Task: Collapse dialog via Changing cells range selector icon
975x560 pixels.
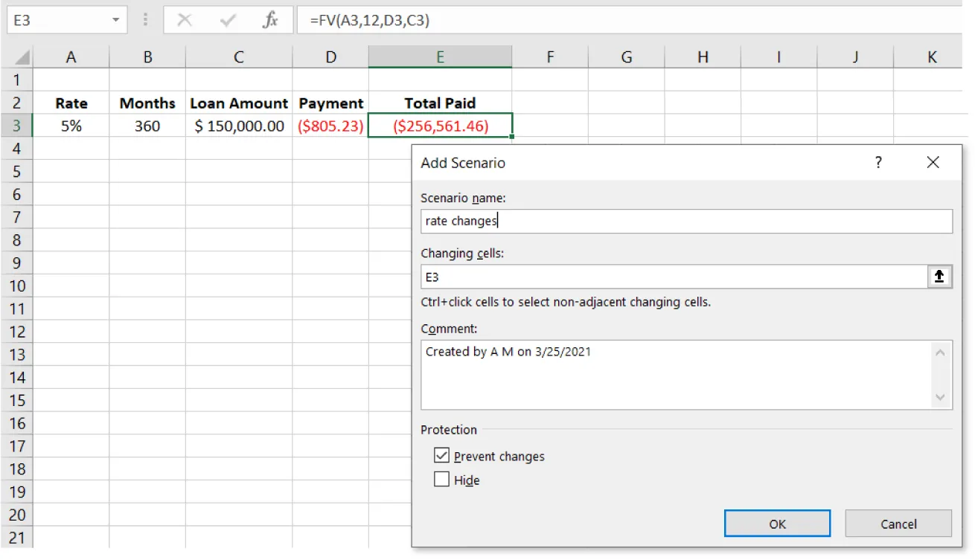Action: click(939, 277)
